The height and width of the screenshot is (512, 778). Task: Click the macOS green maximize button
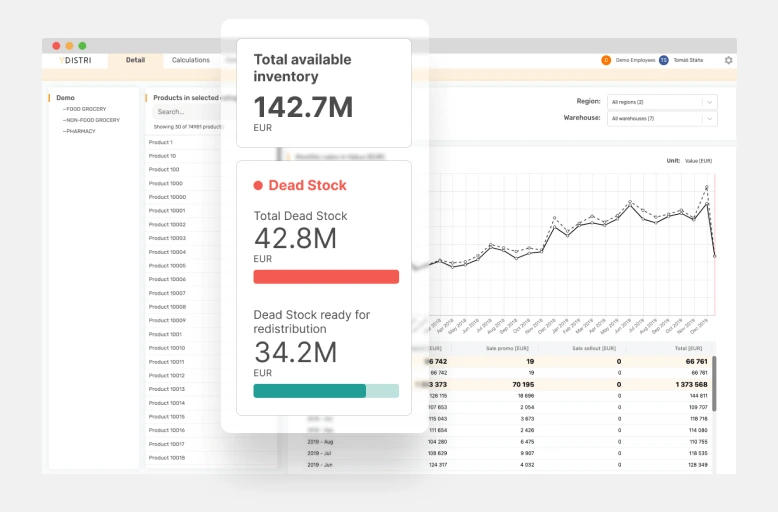[x=82, y=46]
